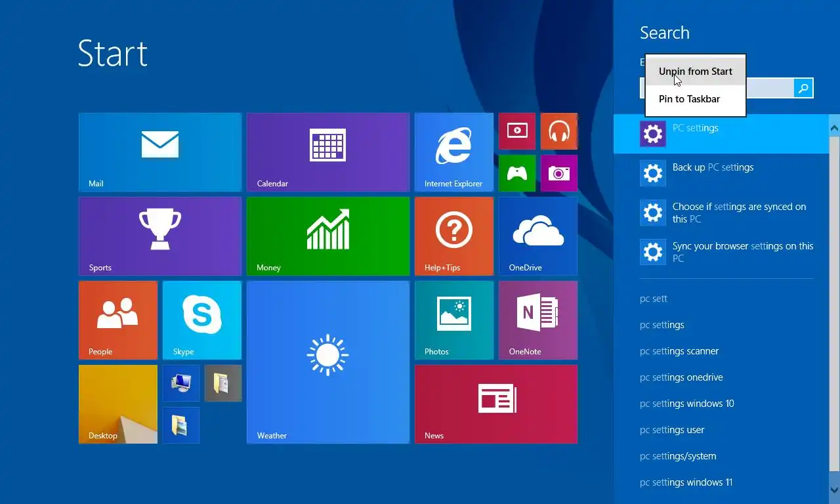
Task: Open the This PC computer small tile
Action: tap(181, 383)
